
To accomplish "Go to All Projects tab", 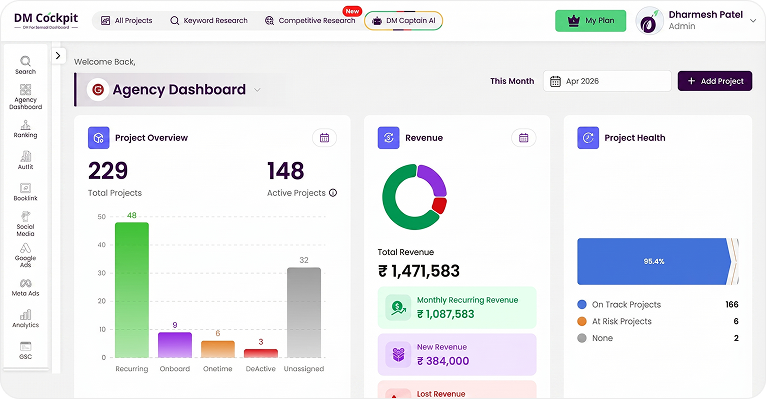I will [x=127, y=21].
